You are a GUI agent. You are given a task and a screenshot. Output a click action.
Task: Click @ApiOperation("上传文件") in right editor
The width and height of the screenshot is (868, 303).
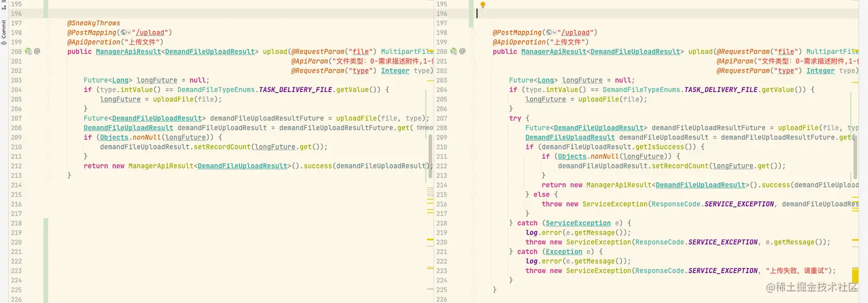click(x=541, y=42)
